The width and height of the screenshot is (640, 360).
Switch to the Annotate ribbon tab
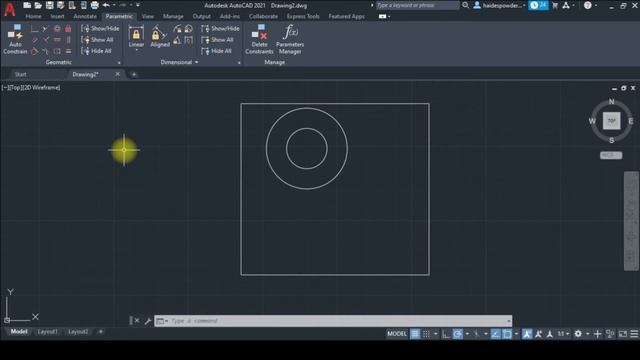click(85, 16)
